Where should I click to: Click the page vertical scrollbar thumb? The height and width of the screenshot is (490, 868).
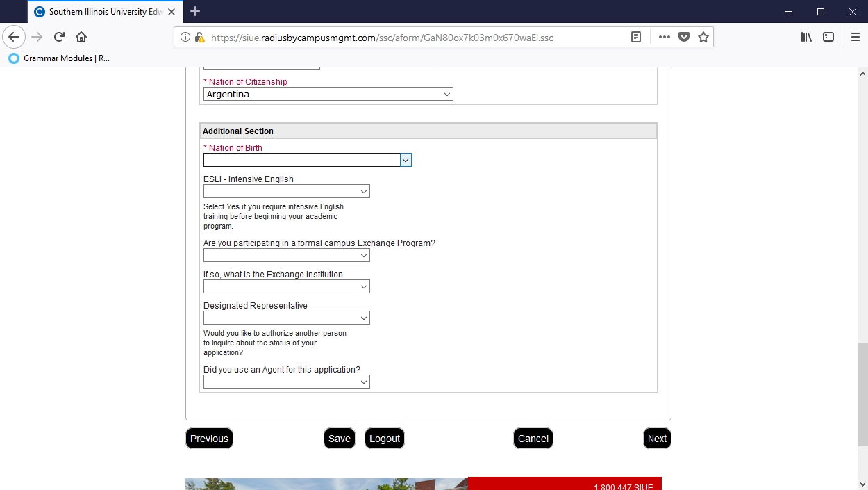(x=862, y=393)
